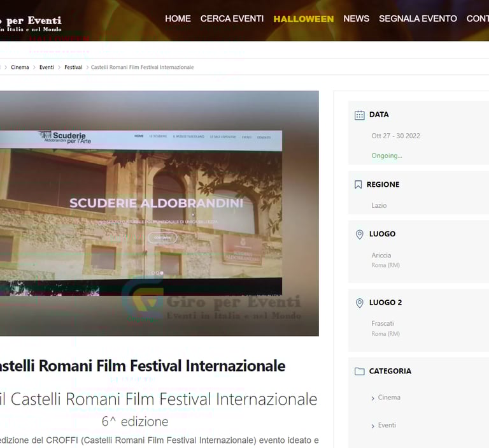Open the NEWS section
The width and height of the screenshot is (489, 448).
(356, 18)
